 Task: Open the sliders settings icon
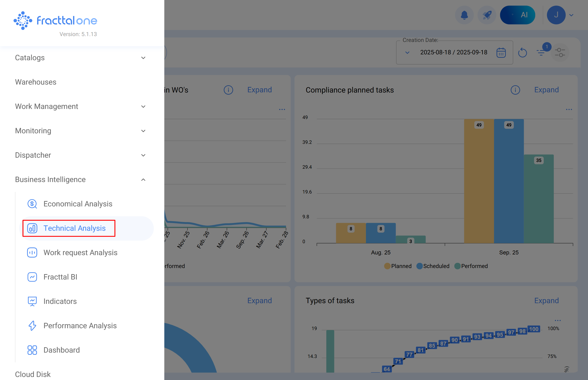tap(560, 52)
